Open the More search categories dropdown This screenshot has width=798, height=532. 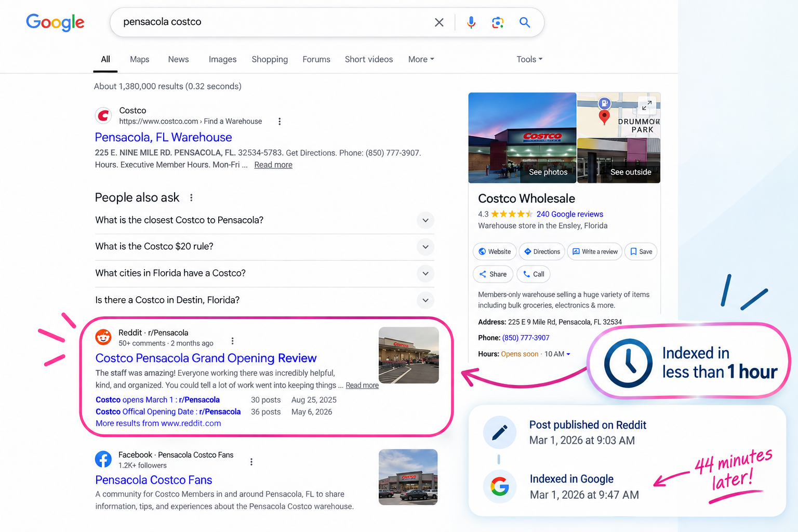pyautogui.click(x=421, y=59)
